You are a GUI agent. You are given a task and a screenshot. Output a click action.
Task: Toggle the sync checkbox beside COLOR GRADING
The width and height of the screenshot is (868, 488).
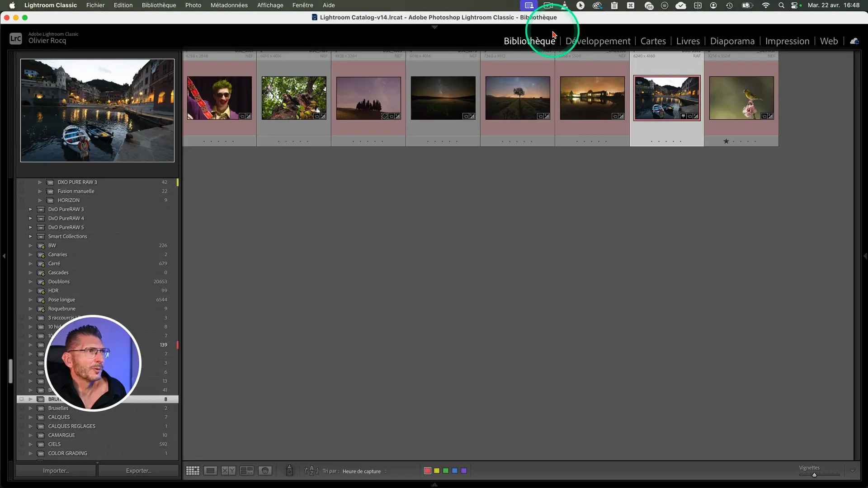point(21,454)
